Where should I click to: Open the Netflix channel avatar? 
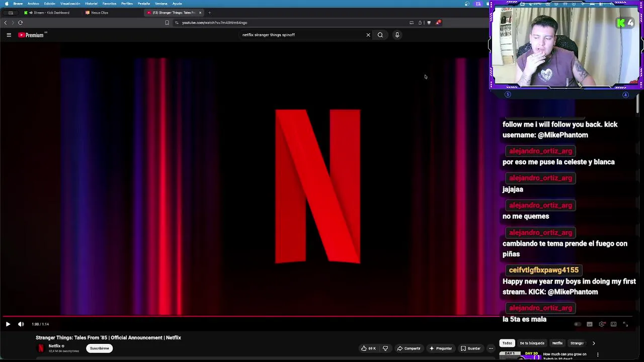[41, 348]
